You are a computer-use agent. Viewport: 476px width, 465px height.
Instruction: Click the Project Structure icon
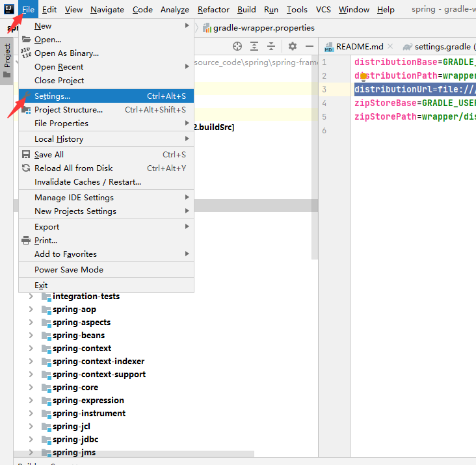[26, 109]
